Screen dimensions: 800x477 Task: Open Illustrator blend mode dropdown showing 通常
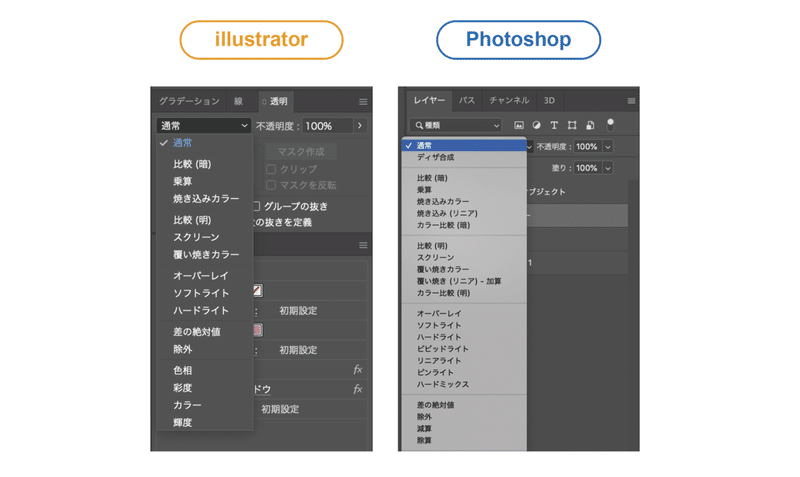tap(203, 125)
